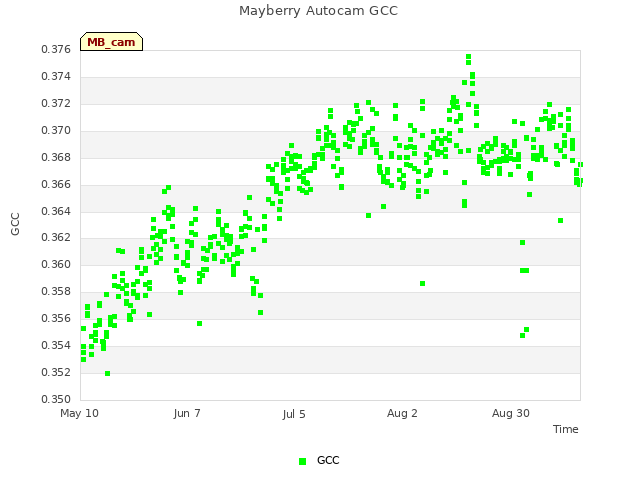The width and height of the screenshot is (640, 480).
Task: Click the 0.358 y-axis tick label
Action: coord(56,291)
